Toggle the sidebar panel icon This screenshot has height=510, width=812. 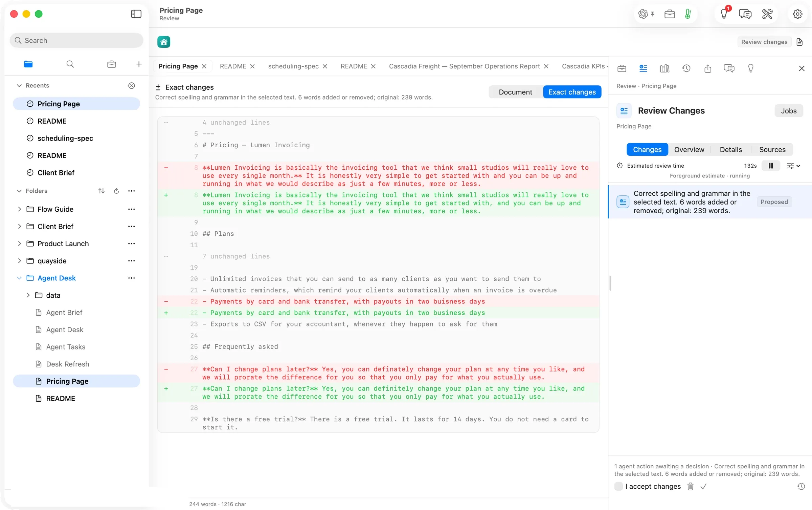(136, 14)
